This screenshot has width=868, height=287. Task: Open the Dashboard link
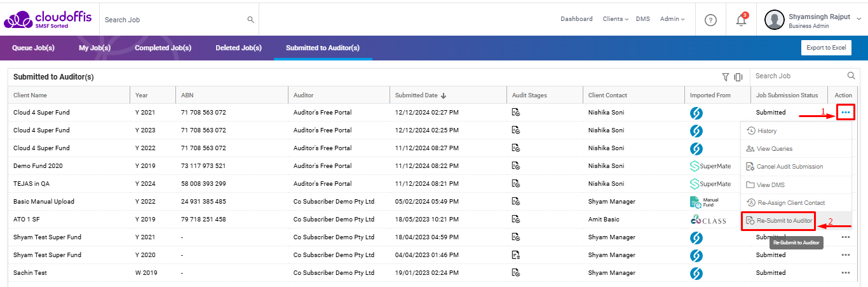coord(576,19)
